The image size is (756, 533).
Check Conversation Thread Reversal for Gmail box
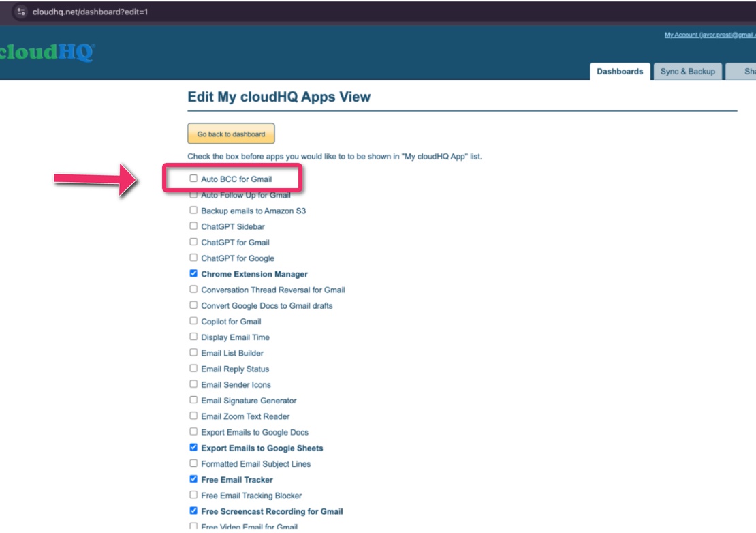click(193, 290)
